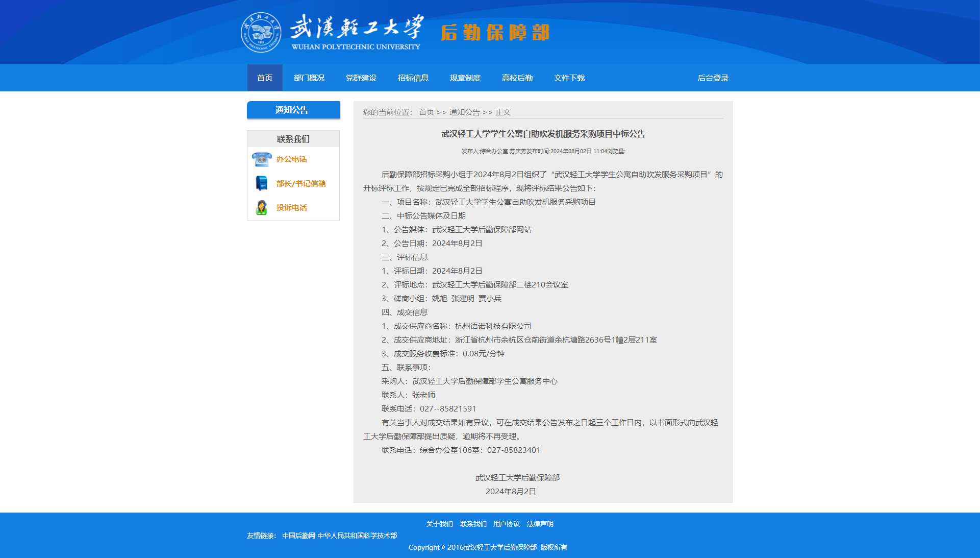Click the 通知公告 sidebar button
The height and width of the screenshot is (558, 980).
click(x=293, y=110)
